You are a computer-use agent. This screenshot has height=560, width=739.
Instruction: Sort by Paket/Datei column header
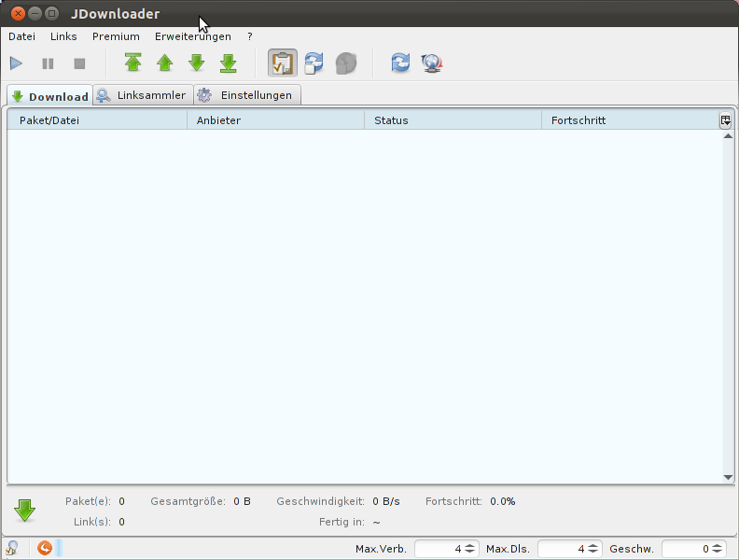97,120
